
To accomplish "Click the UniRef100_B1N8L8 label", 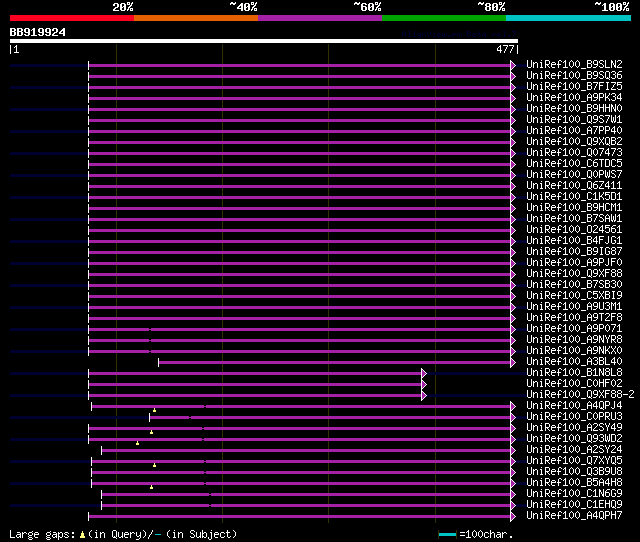I will point(574,373).
